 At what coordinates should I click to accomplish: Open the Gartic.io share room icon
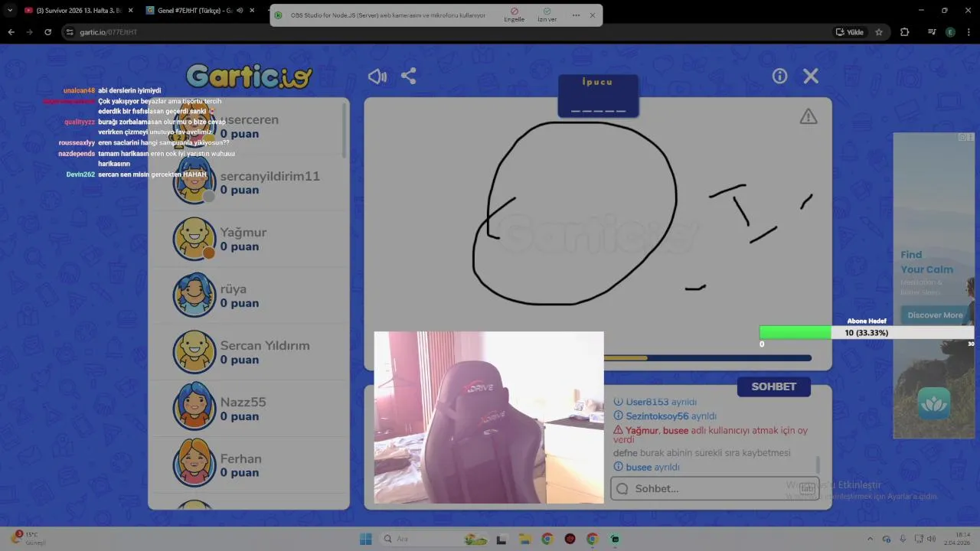click(x=409, y=77)
